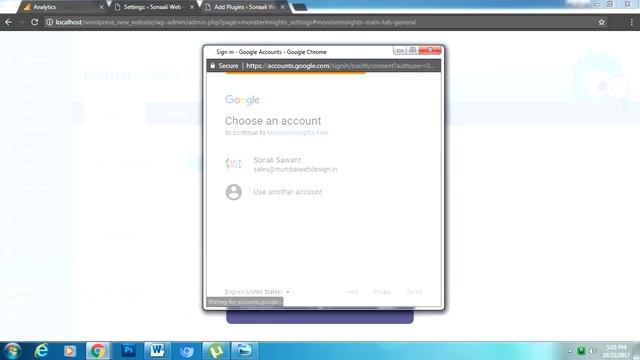
Task: Bookmark page with the star icon
Action: coord(601,22)
